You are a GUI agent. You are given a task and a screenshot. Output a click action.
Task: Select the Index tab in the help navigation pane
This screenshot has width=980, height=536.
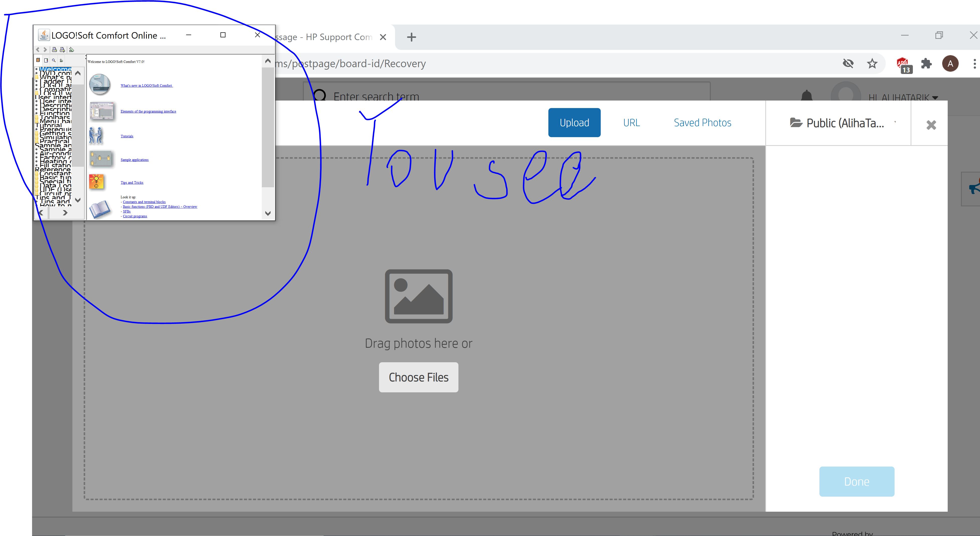point(46,60)
